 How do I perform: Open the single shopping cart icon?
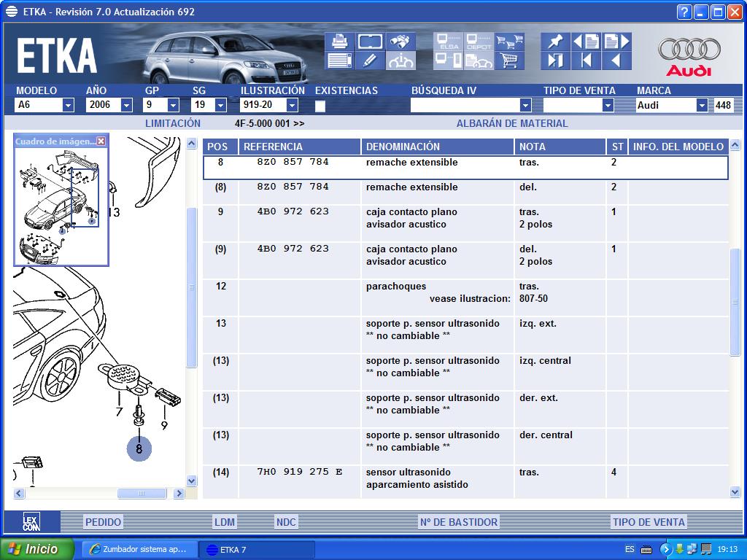coord(509,61)
